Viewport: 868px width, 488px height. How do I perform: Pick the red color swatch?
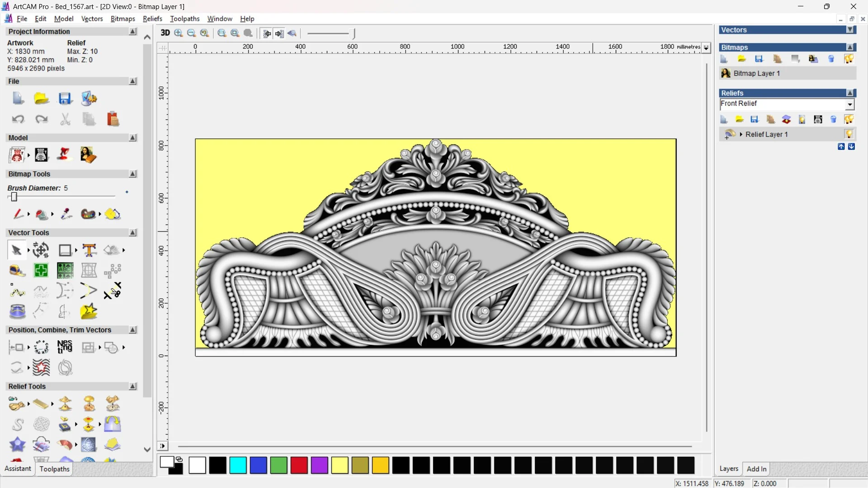(x=299, y=465)
